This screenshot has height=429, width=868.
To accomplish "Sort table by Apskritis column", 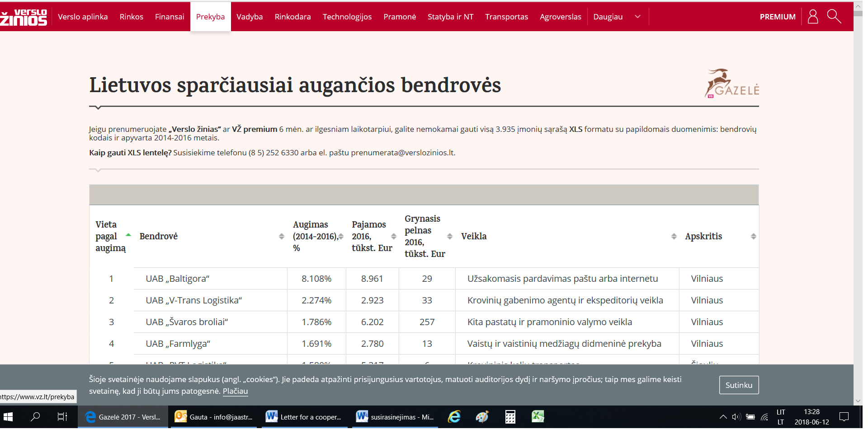I will (754, 236).
